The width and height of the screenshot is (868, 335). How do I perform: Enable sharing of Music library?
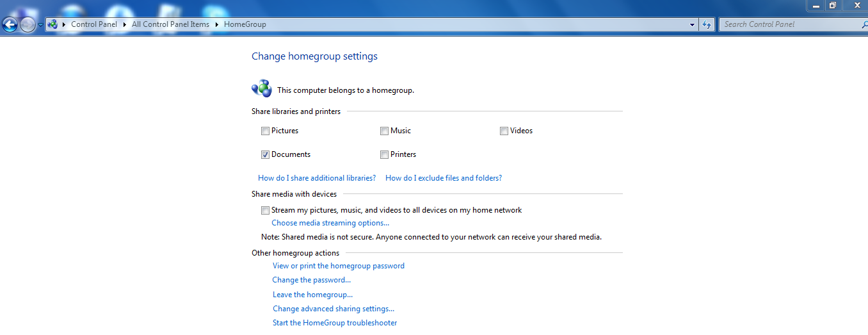pos(384,131)
